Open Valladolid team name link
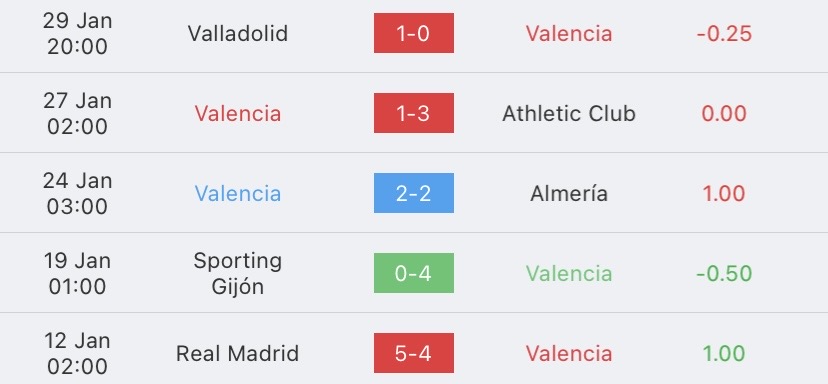Image resolution: width=828 pixels, height=384 pixels. click(x=238, y=34)
